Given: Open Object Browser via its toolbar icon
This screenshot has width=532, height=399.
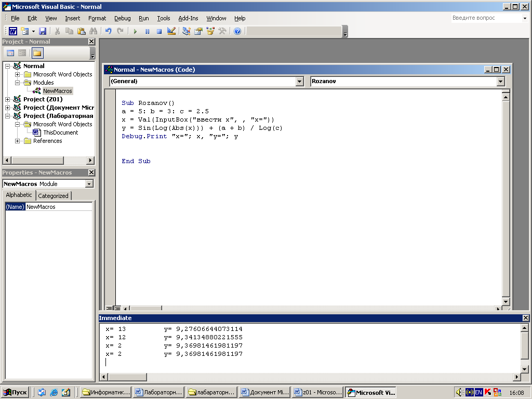Looking at the screenshot, I should [x=210, y=31].
